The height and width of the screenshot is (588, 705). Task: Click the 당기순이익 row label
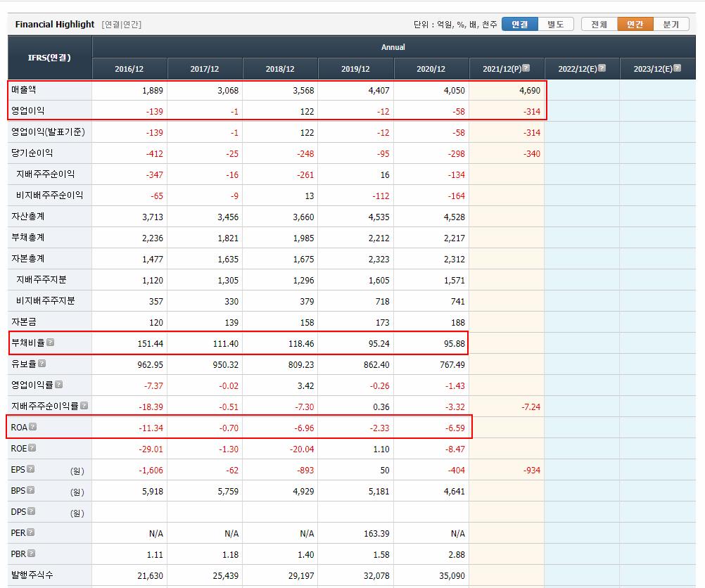point(32,153)
